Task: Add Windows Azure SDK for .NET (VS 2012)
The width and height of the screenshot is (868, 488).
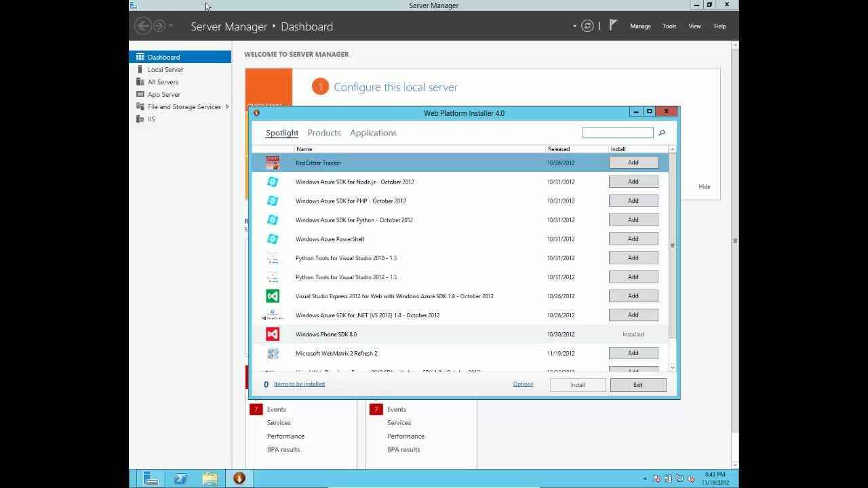Action: click(633, 315)
